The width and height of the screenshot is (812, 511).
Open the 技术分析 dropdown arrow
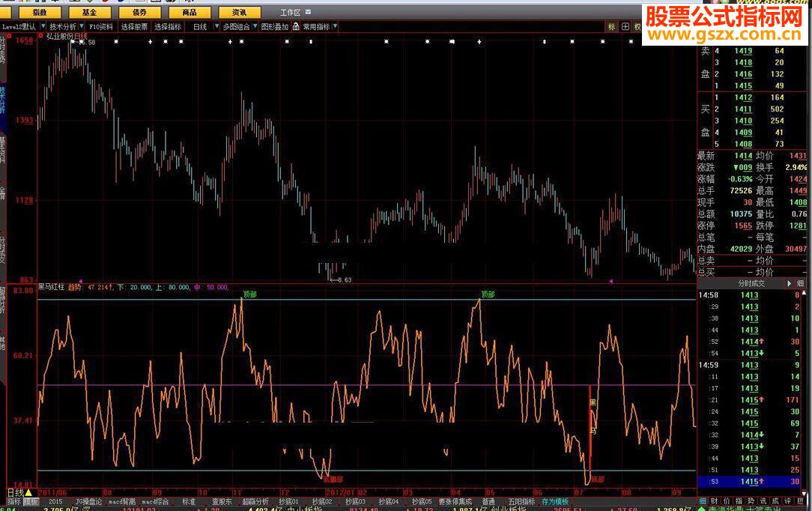(x=82, y=27)
